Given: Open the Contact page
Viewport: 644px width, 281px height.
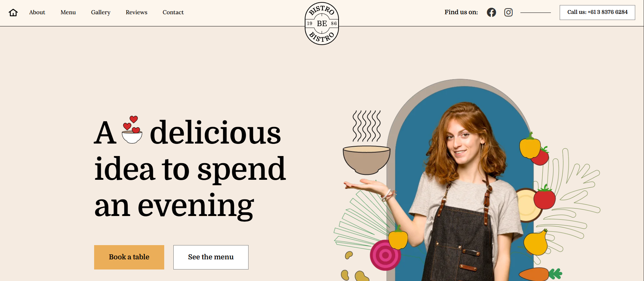Looking at the screenshot, I should [173, 13].
